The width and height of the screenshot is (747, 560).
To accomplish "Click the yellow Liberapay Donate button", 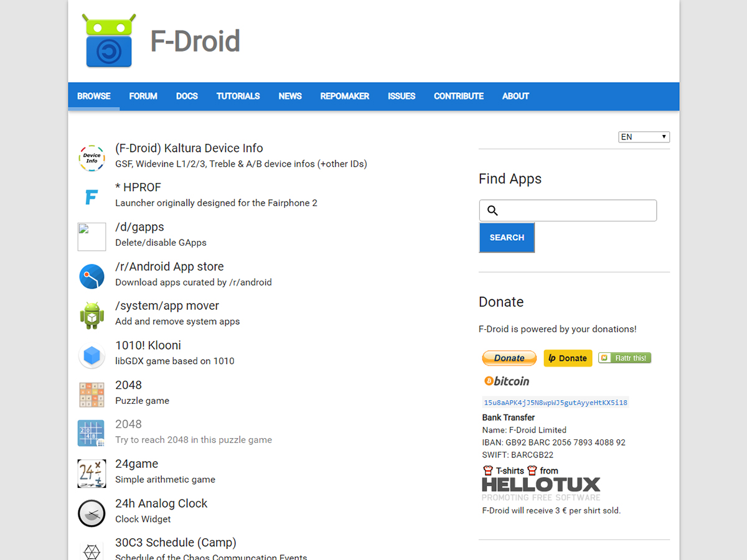I will pyautogui.click(x=567, y=358).
